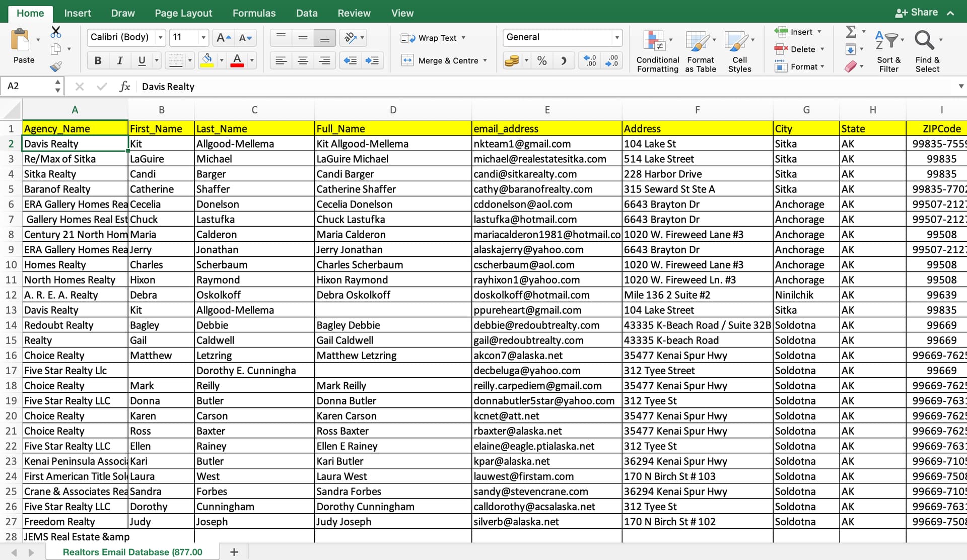Expand the font colour arrow

point(252,61)
